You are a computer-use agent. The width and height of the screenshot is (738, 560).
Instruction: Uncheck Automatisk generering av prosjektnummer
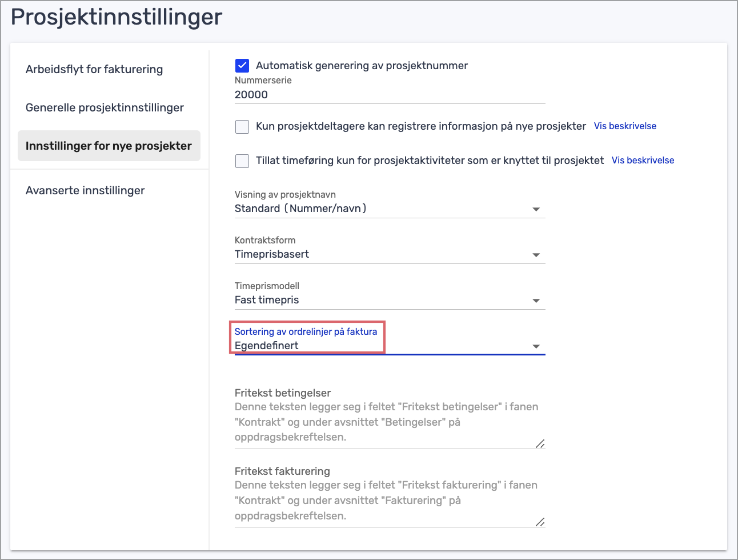tap(242, 66)
